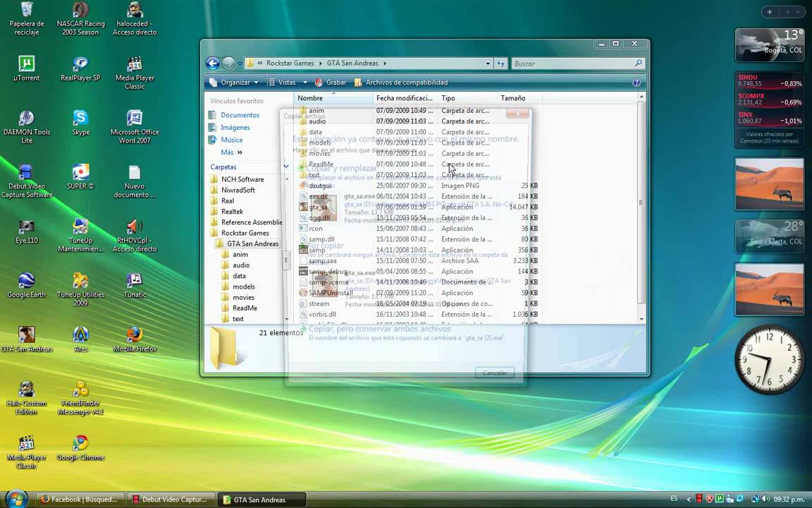Open the Windows Start orb
Image resolution: width=812 pixels, height=508 pixels.
[x=16, y=499]
